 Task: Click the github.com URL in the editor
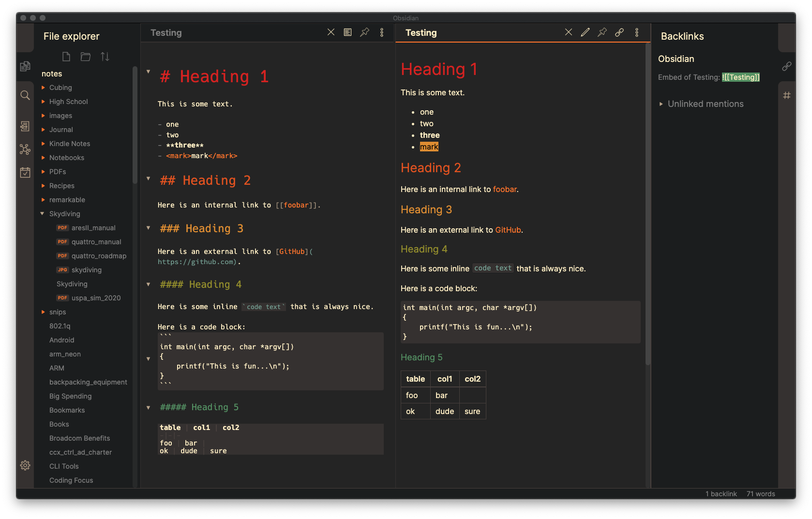tap(196, 262)
